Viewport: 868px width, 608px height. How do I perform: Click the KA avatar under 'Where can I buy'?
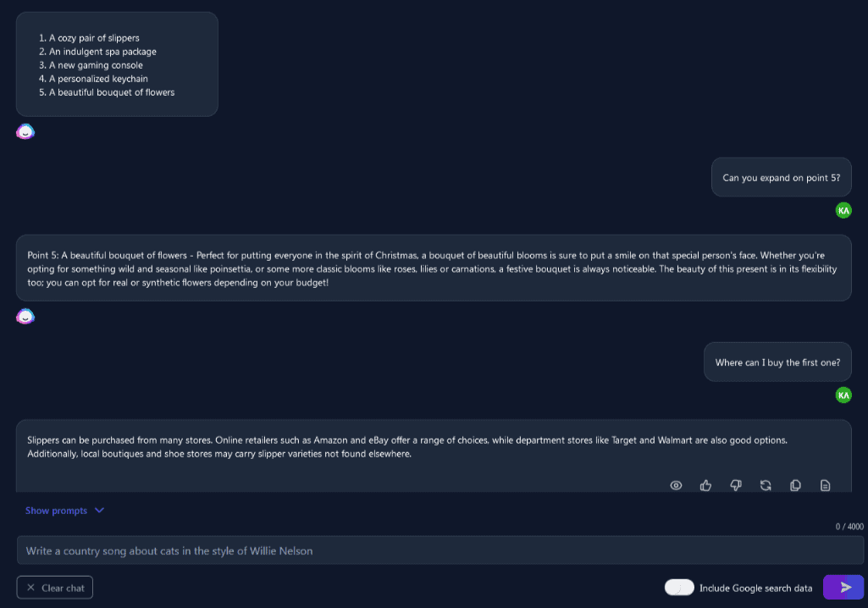pos(843,395)
